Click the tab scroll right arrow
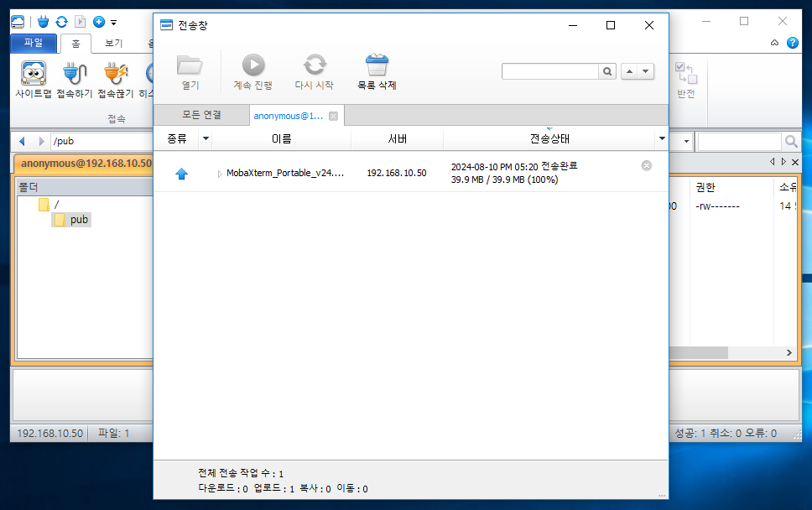812x510 pixels. point(783,162)
